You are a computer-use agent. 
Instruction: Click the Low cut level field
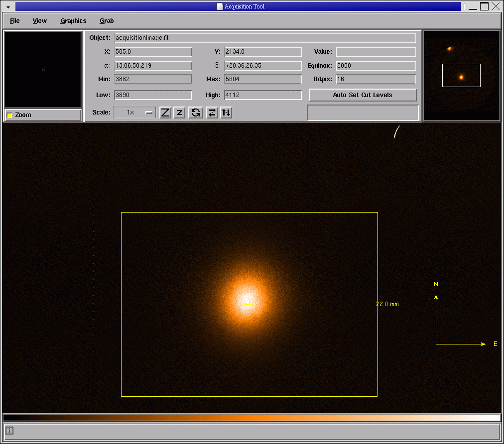[153, 95]
